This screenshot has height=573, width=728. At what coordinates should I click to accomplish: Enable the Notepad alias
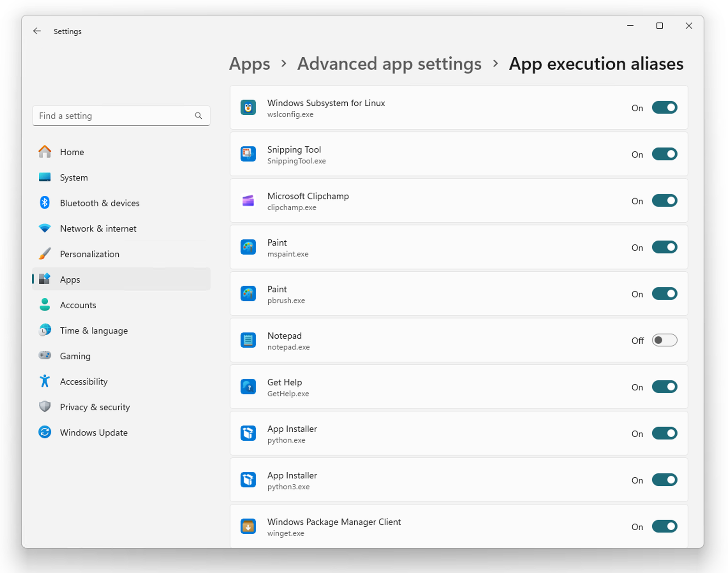tap(664, 340)
